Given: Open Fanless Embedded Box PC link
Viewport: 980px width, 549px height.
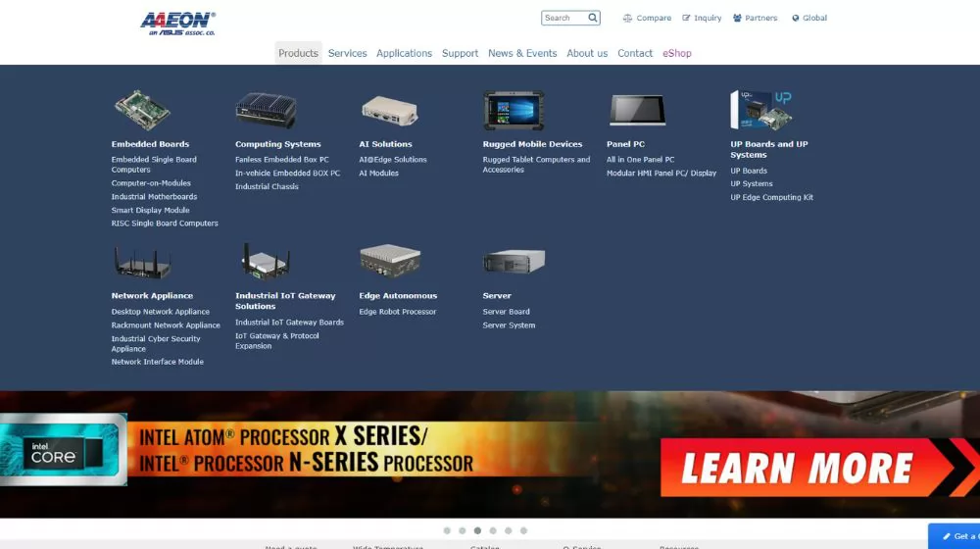Looking at the screenshot, I should pos(282,160).
